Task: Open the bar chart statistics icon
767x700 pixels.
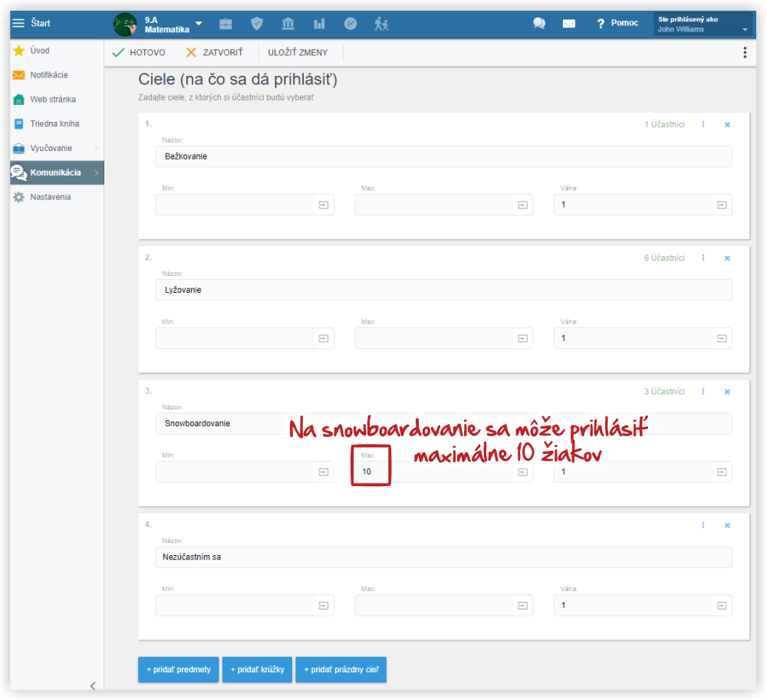Action: click(x=319, y=24)
